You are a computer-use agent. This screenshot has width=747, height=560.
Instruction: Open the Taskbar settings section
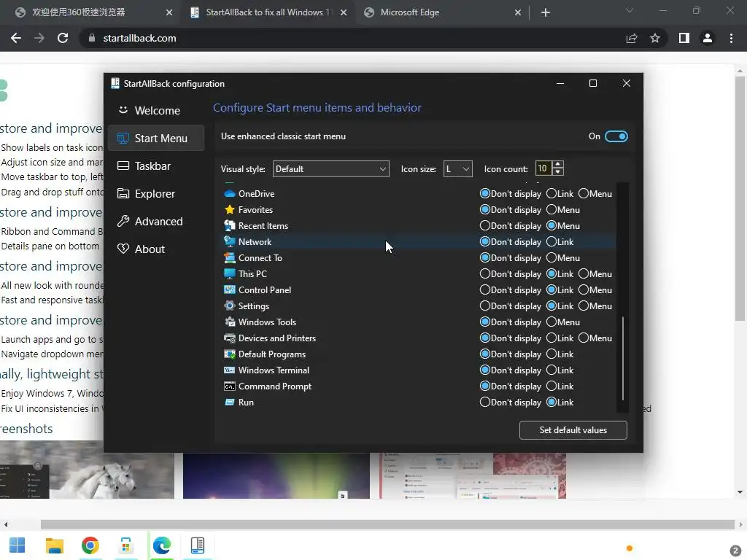pyautogui.click(x=156, y=166)
